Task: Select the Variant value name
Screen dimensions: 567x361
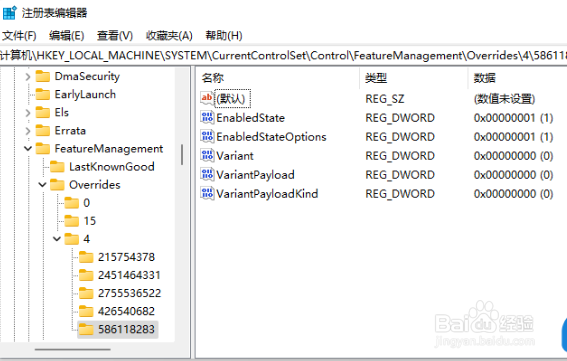Action: coord(235,156)
